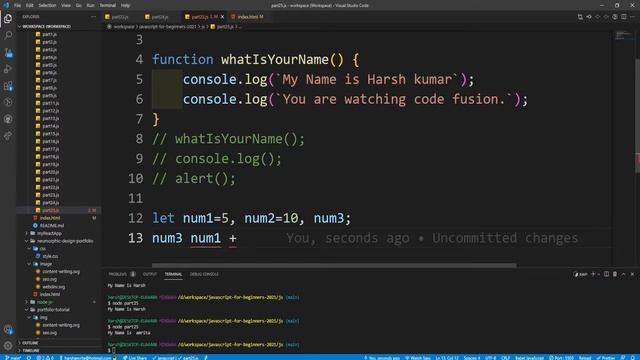Open notifications bell in status bar
The height and width of the screenshot is (360, 640).
point(632,358)
